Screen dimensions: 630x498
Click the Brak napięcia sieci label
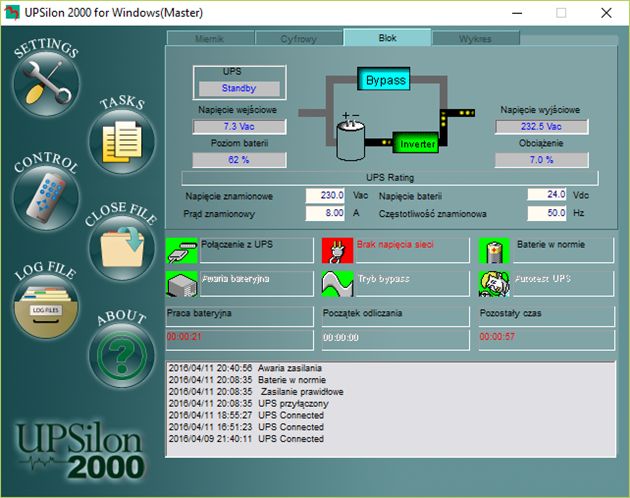tap(395, 244)
